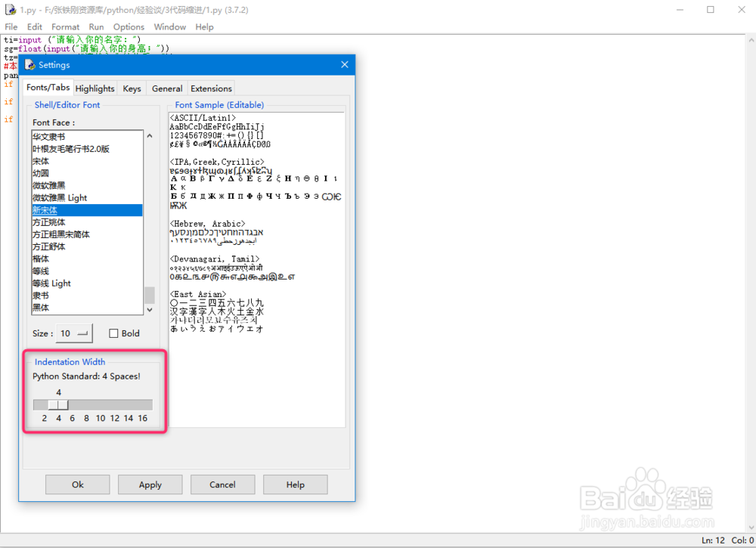Click the Cancel button
Viewport: 756px width, 548px height.
click(x=222, y=485)
